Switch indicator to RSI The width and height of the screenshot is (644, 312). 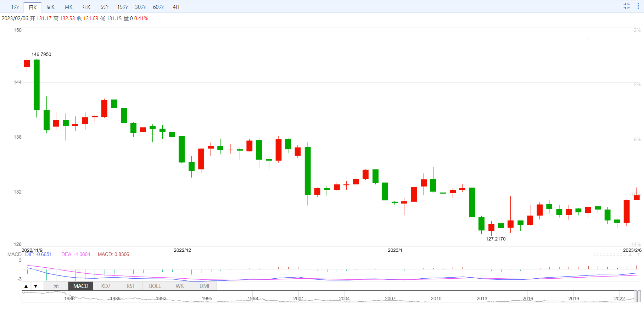click(130, 286)
